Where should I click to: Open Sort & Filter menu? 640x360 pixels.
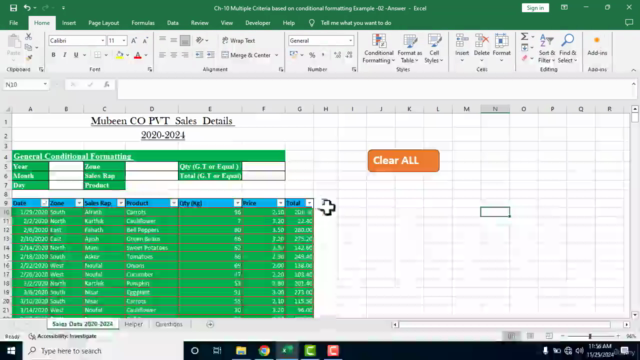(x=547, y=49)
